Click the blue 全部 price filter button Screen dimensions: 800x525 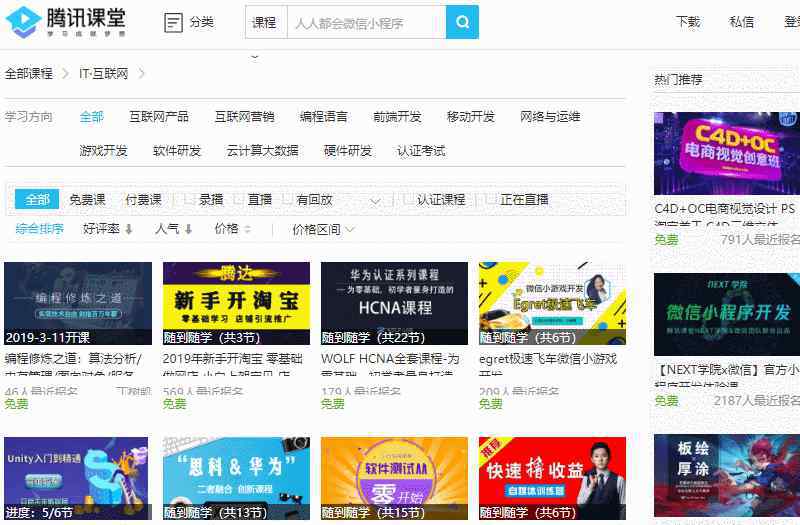tap(37, 199)
